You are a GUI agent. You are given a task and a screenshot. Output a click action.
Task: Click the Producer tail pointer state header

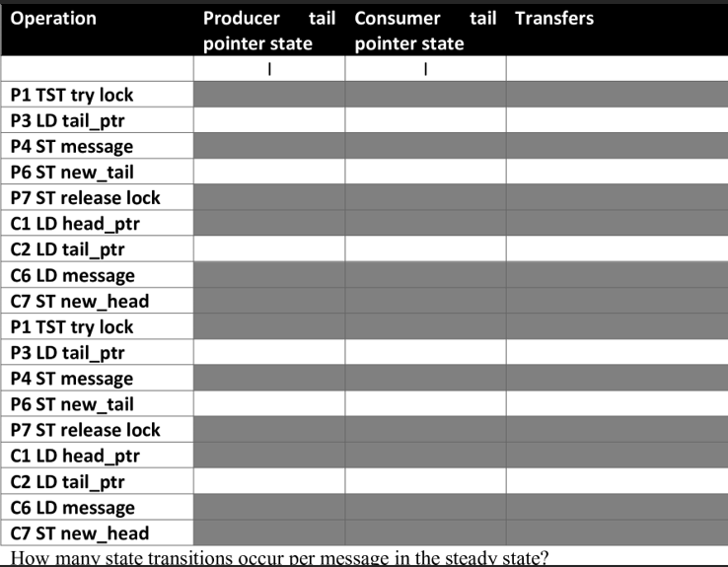[268, 31]
